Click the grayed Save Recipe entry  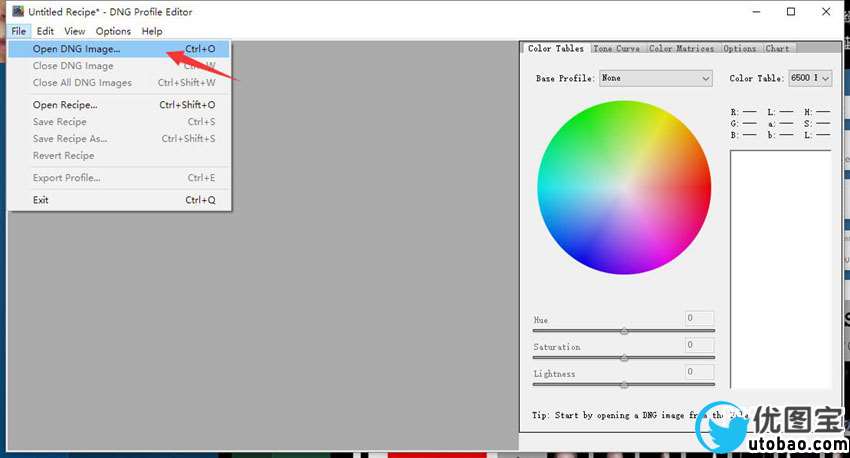pos(119,121)
